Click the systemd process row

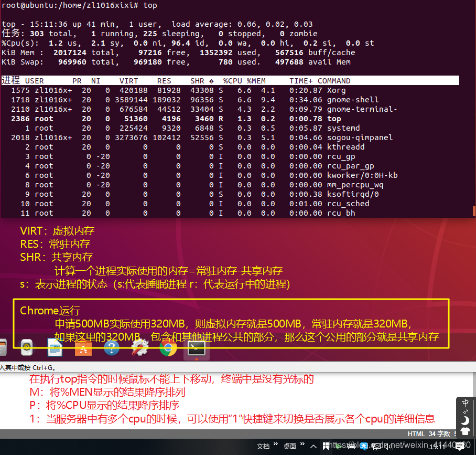tap(230, 128)
